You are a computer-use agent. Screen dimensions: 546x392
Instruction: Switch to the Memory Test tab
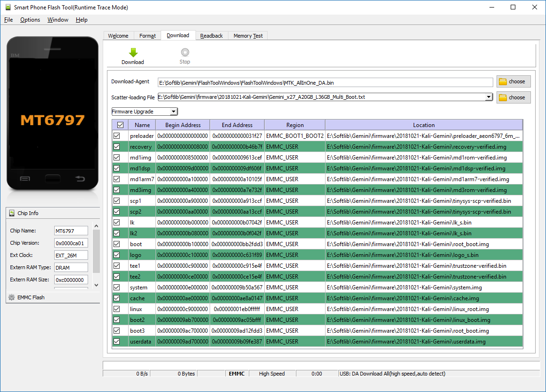(x=248, y=36)
